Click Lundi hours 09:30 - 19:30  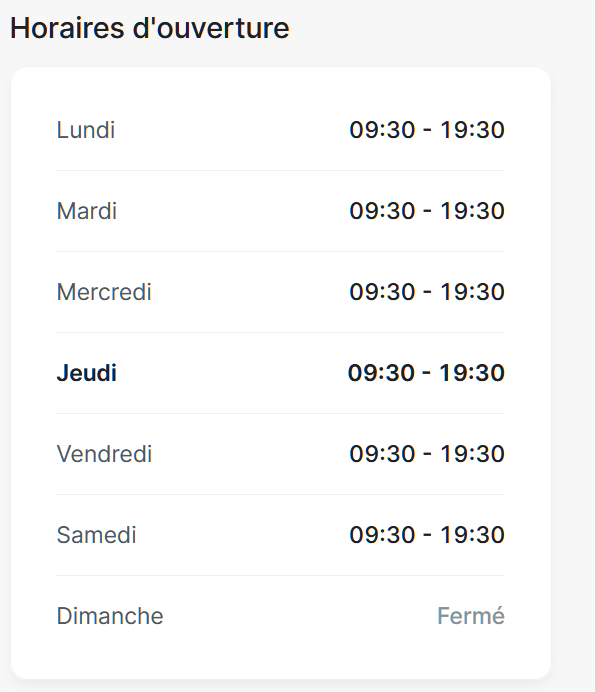pos(427,130)
